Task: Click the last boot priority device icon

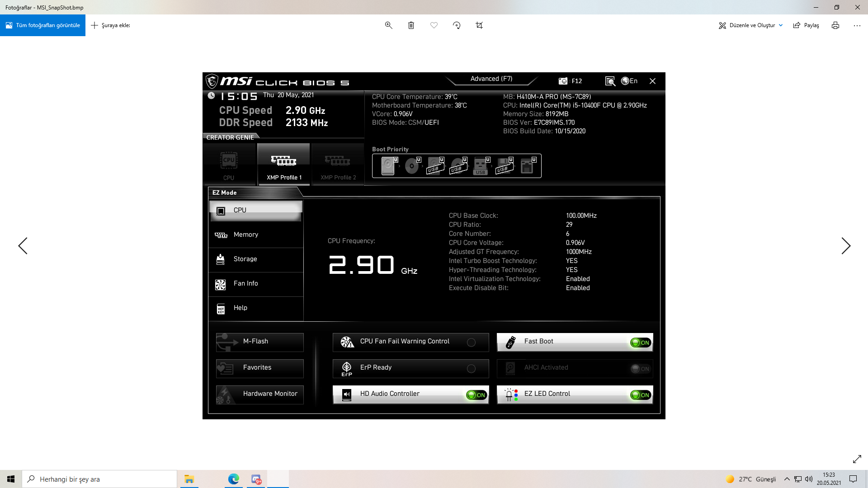Action: 527,166
